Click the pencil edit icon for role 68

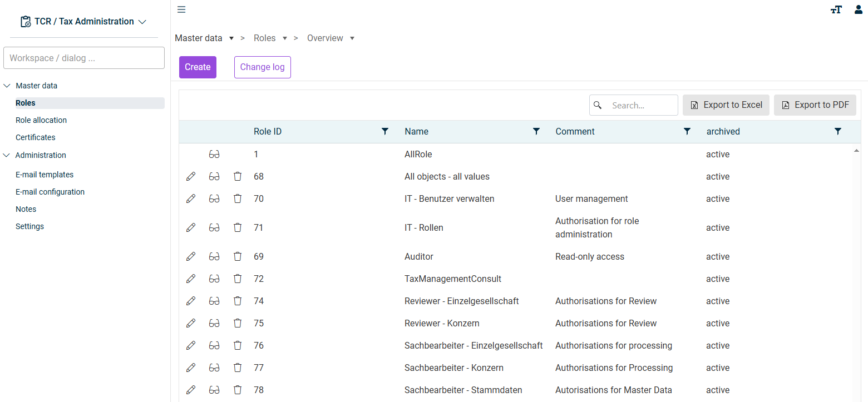tap(191, 176)
